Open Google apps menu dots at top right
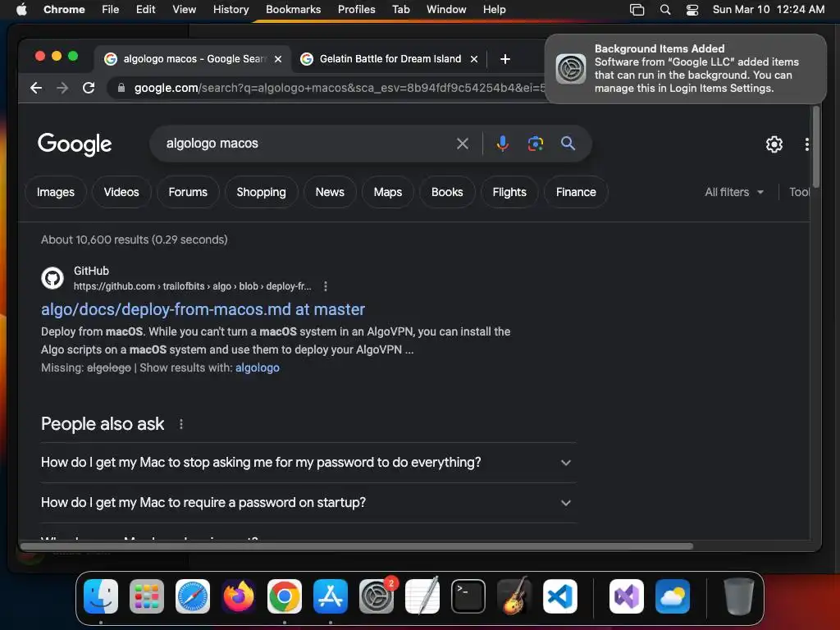This screenshot has height=630, width=840. click(x=807, y=144)
